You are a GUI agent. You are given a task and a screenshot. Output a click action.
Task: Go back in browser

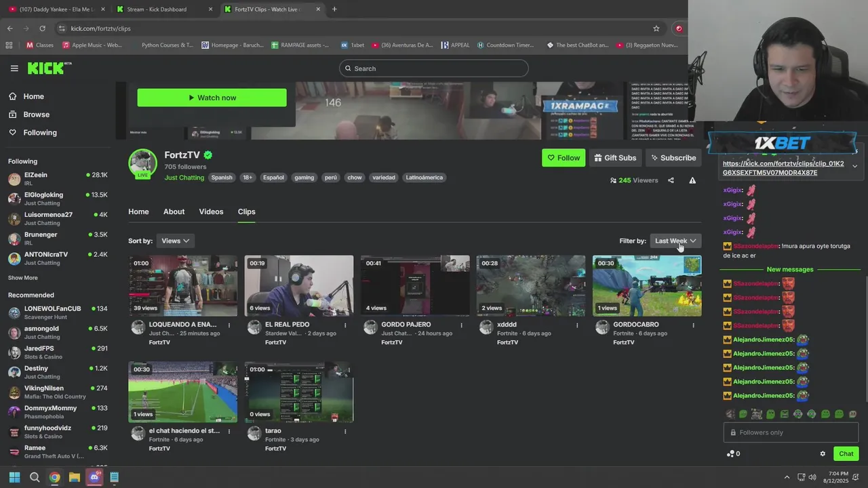click(x=9, y=28)
